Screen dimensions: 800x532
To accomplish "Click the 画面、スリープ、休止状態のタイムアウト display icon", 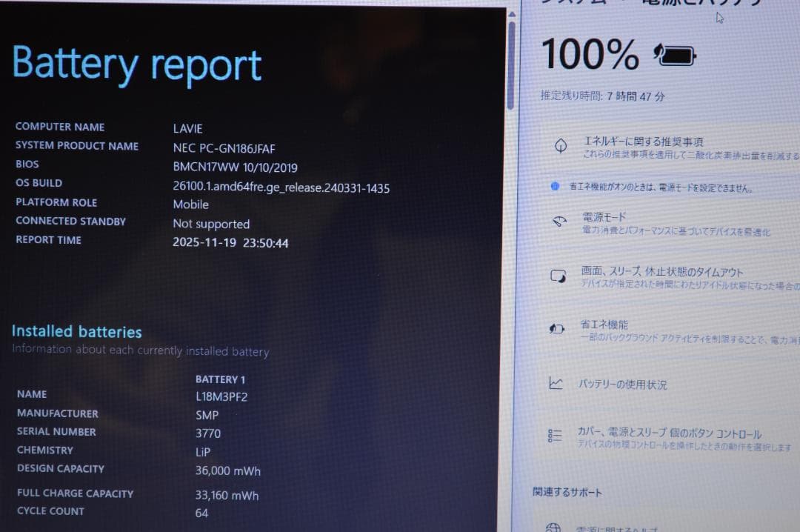I will point(559,274).
